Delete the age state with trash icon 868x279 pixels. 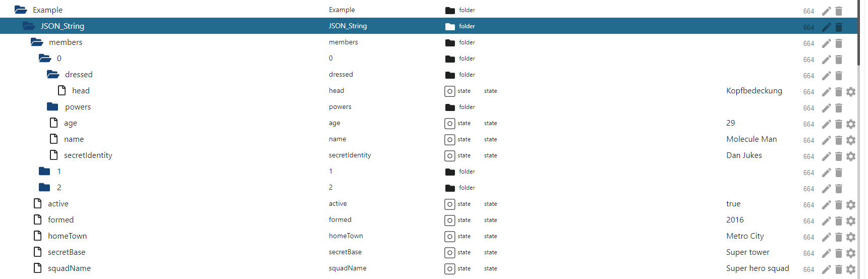coord(839,124)
